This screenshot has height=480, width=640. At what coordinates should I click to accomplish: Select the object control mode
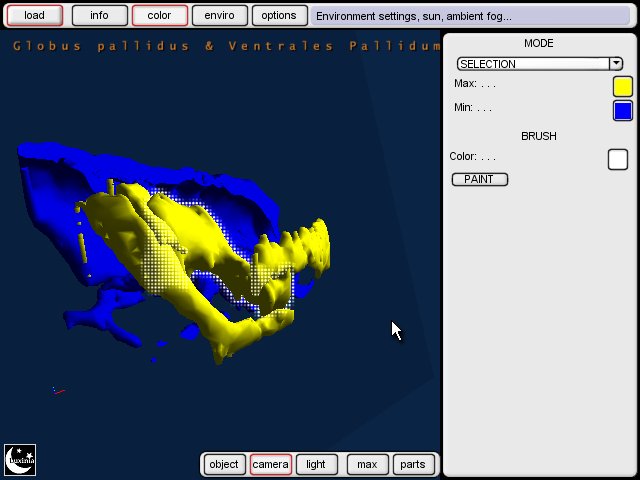tap(224, 464)
